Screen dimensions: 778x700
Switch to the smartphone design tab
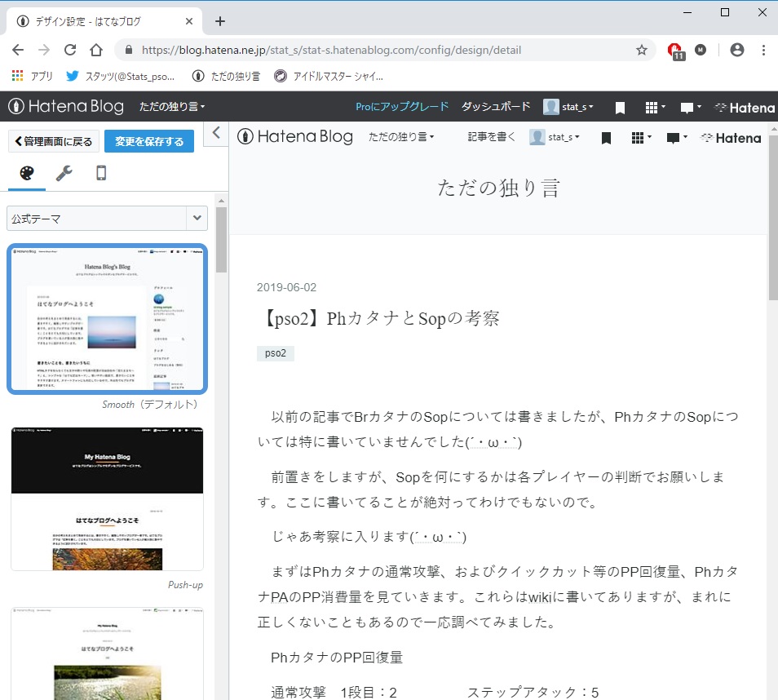(101, 173)
